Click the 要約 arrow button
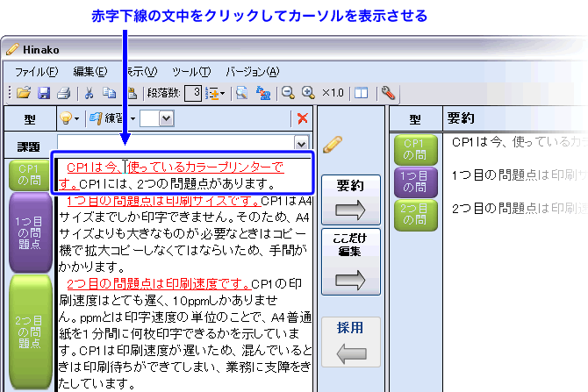Image resolution: width=588 pixels, height=392 pixels. [x=351, y=200]
